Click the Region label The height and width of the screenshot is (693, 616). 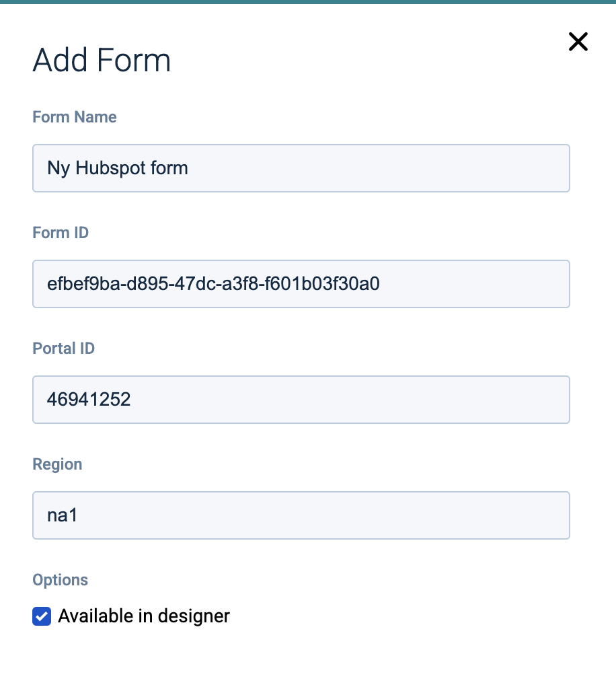pyautogui.click(x=57, y=464)
